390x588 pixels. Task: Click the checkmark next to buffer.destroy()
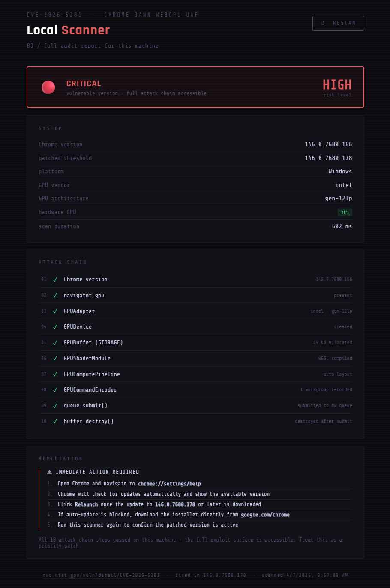click(x=55, y=422)
